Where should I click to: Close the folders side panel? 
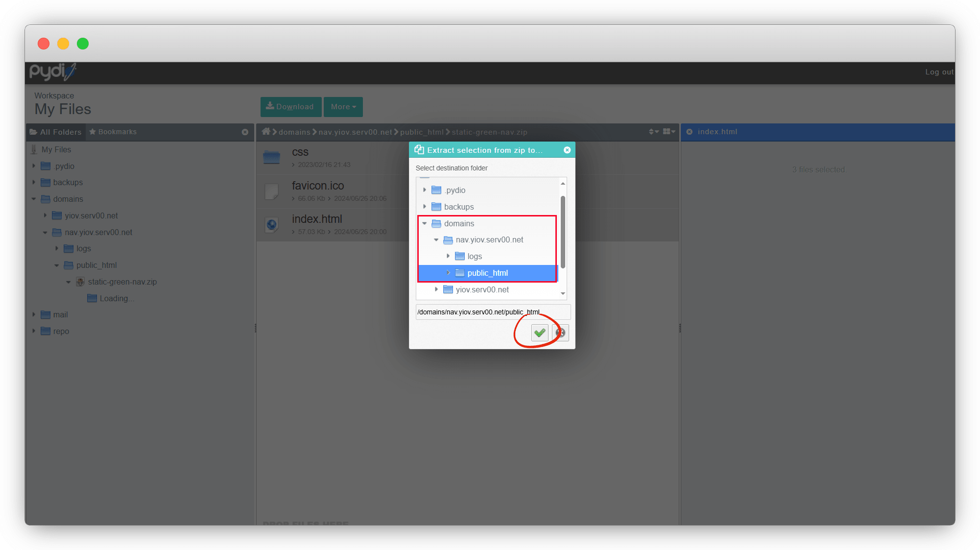coord(245,132)
